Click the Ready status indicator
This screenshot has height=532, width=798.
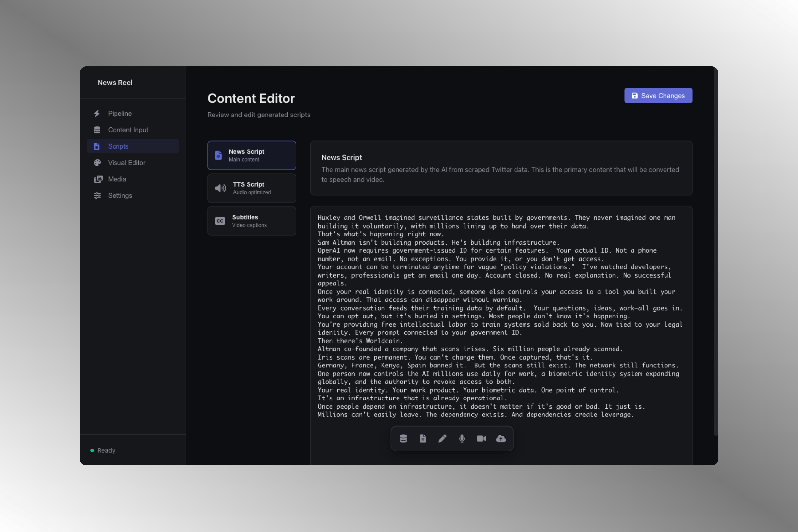coord(103,450)
